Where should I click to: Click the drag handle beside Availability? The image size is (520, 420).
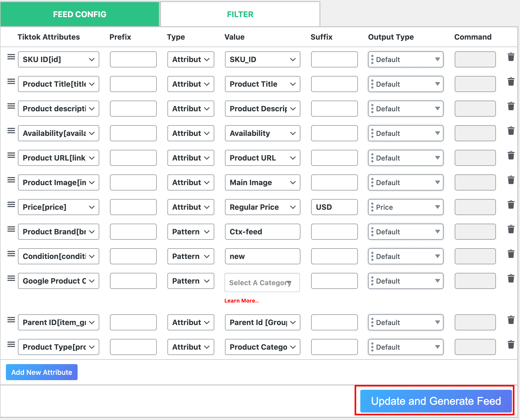click(11, 131)
